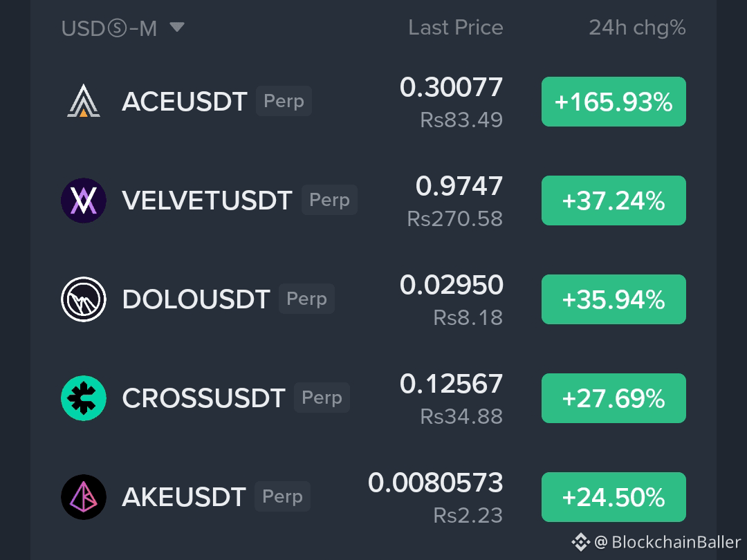Toggle the +165.93% change badge
747x560 pixels.
click(x=614, y=102)
